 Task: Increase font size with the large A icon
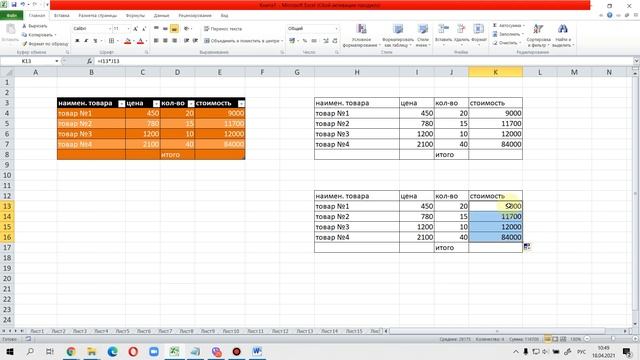tap(136, 29)
